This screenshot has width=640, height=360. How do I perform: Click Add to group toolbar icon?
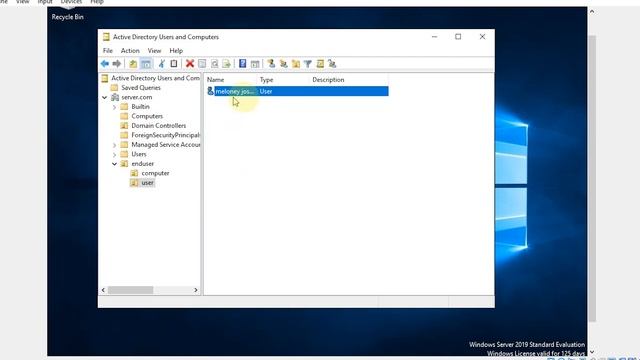[x=332, y=64]
